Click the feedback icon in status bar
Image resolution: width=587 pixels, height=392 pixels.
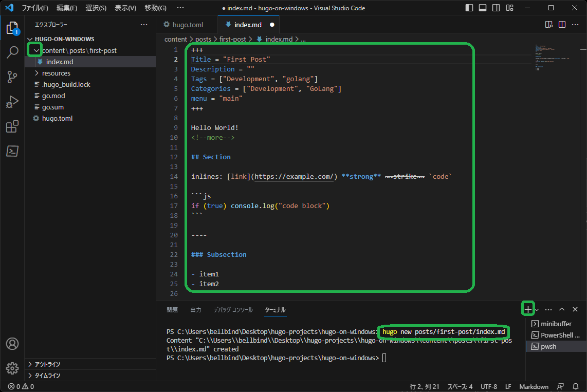(560, 387)
